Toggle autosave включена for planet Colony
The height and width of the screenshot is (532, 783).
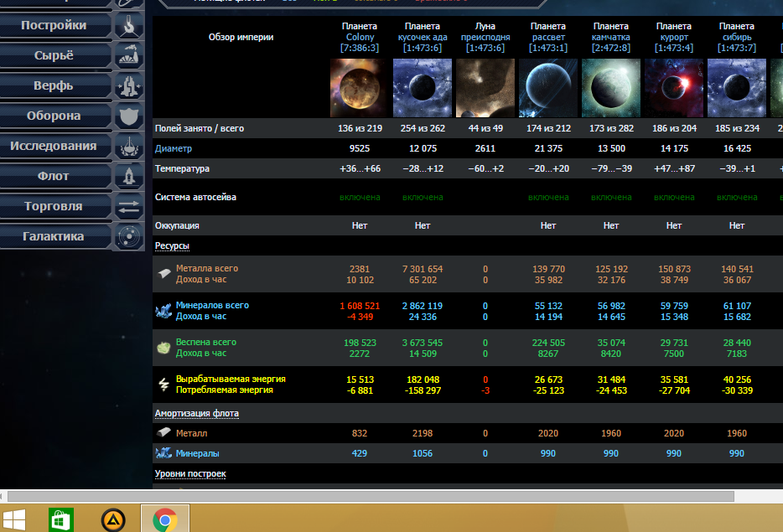pos(360,197)
